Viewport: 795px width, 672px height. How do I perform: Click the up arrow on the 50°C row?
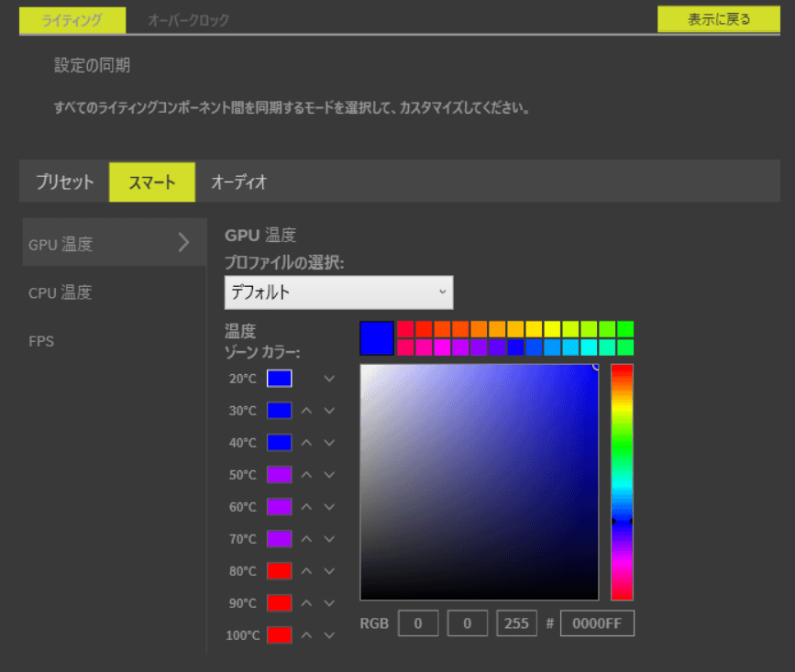[x=306, y=475]
